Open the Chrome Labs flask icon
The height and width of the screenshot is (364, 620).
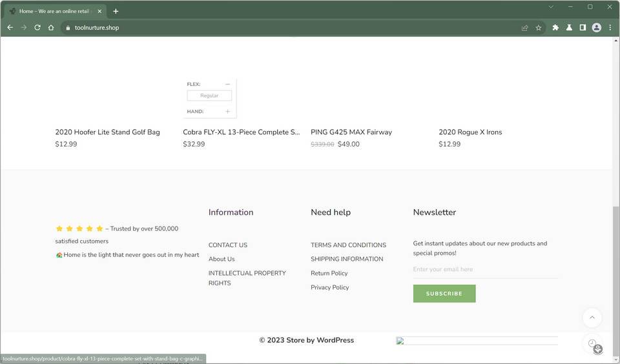(569, 28)
